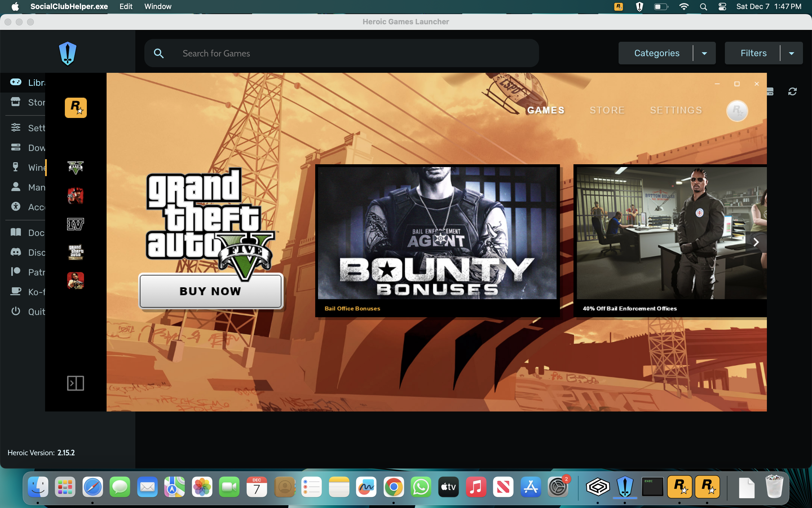This screenshot has width=812, height=508.
Task: Open Chrome from Dock
Action: 393,487
